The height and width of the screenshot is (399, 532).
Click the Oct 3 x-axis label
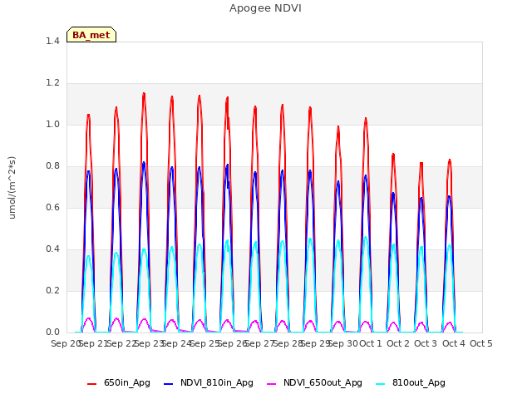click(426, 343)
